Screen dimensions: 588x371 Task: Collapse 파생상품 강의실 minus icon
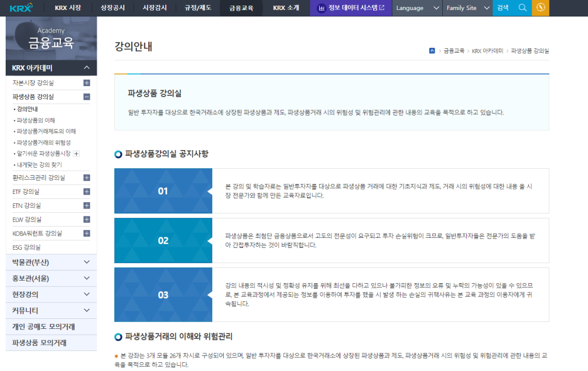[x=87, y=97]
